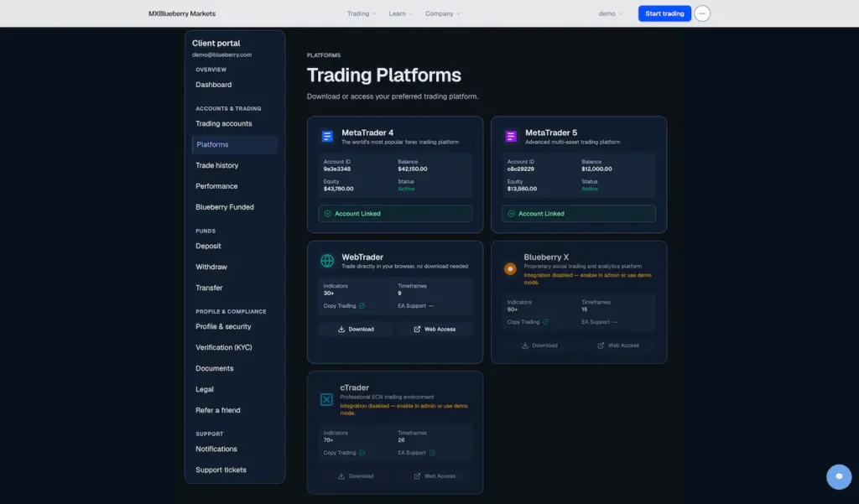Click MetaTrader 4 Account Linked button
The height and width of the screenshot is (504, 859).
pos(395,214)
